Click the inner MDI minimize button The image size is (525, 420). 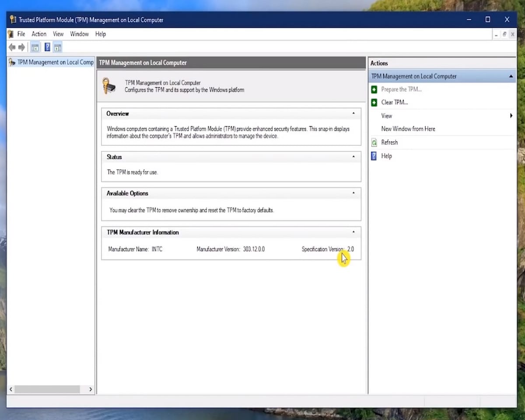click(496, 34)
